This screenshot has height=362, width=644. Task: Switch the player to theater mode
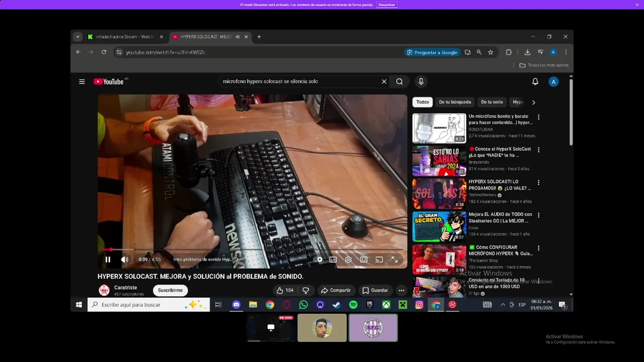[364, 259]
